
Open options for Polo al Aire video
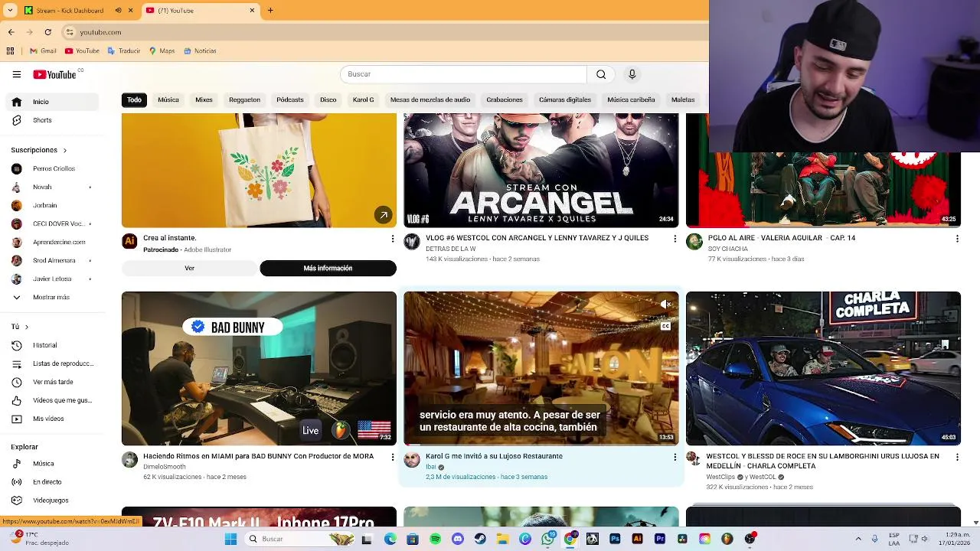click(957, 239)
